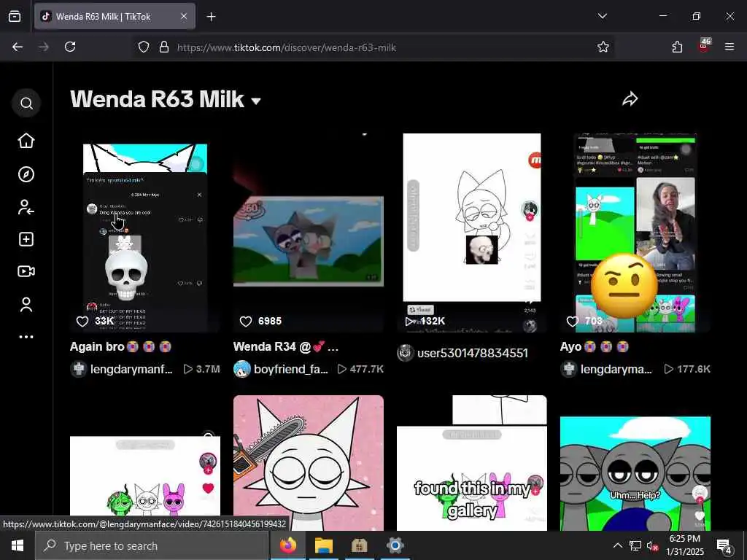Click the tracking protection shield icon
Viewport: 747px width, 560px height.
tap(144, 47)
